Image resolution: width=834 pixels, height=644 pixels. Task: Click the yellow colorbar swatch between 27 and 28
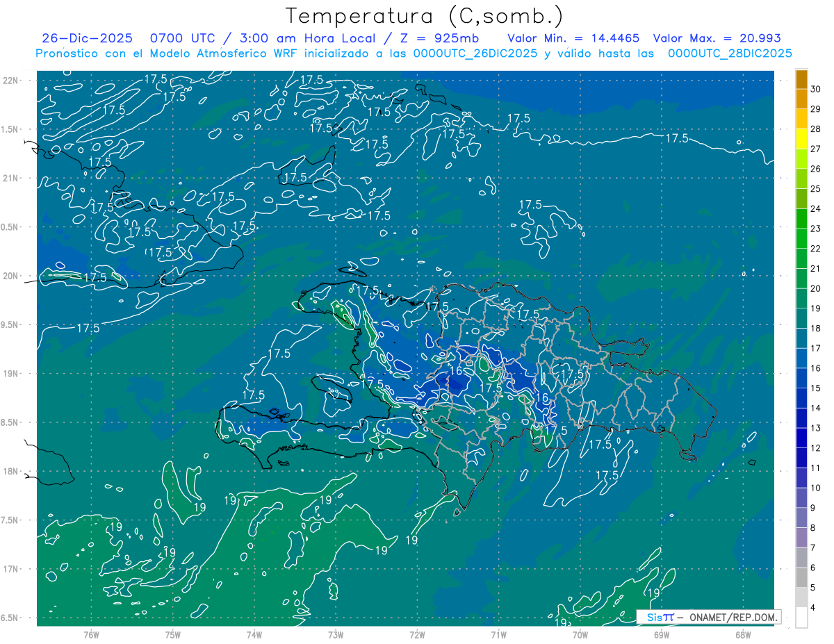[x=801, y=139]
